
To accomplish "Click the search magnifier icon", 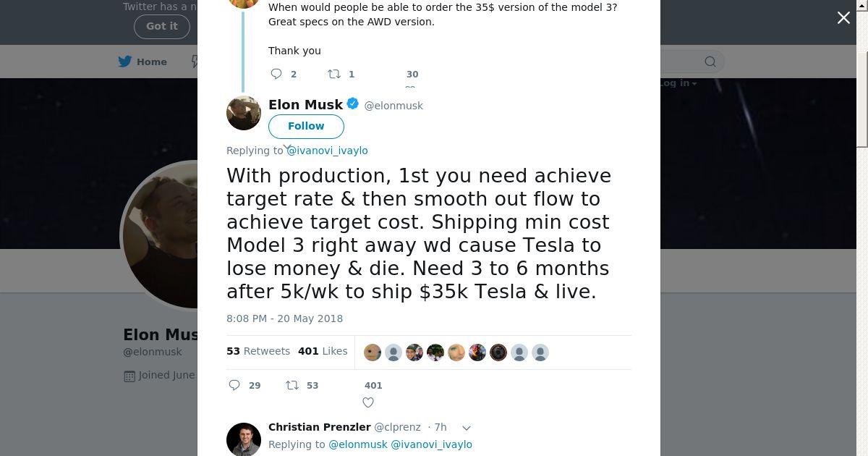I will click(x=710, y=62).
